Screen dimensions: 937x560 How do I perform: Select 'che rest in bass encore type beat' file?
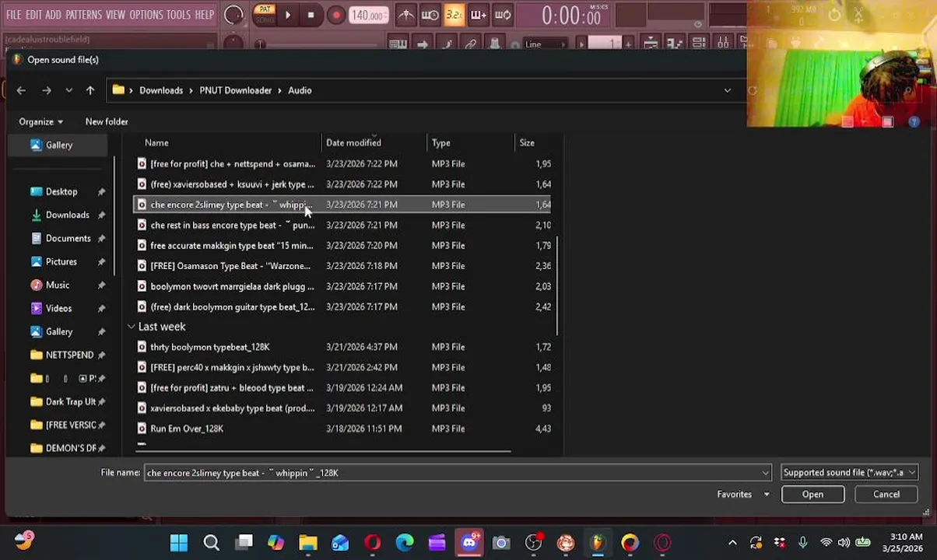click(x=342, y=225)
